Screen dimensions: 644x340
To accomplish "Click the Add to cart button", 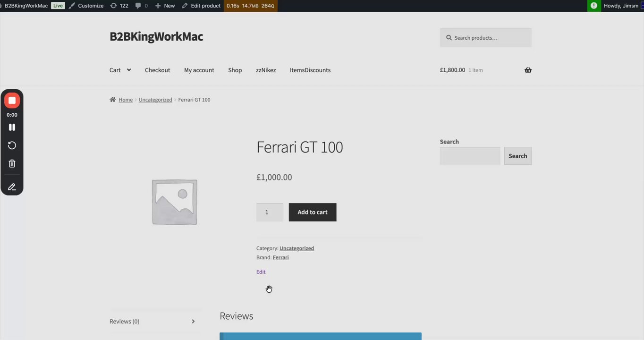I will (x=313, y=212).
